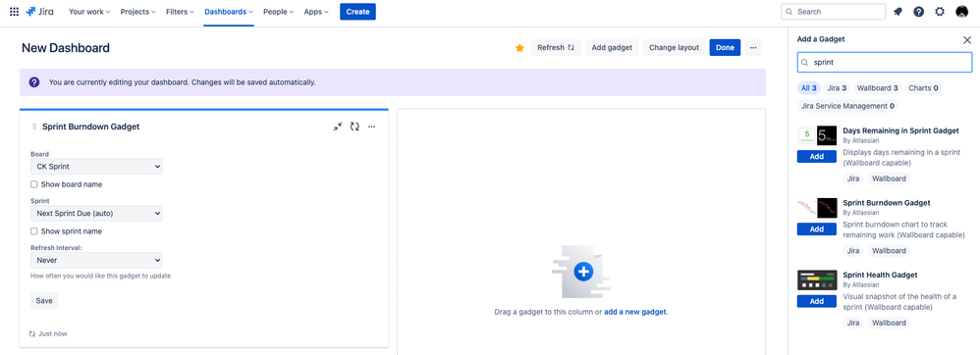Expand the Filters menu
980x355 pixels.
180,12
